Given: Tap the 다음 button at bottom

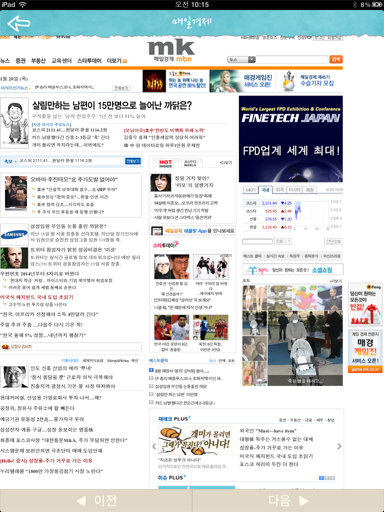Looking at the screenshot, I should 288,500.
